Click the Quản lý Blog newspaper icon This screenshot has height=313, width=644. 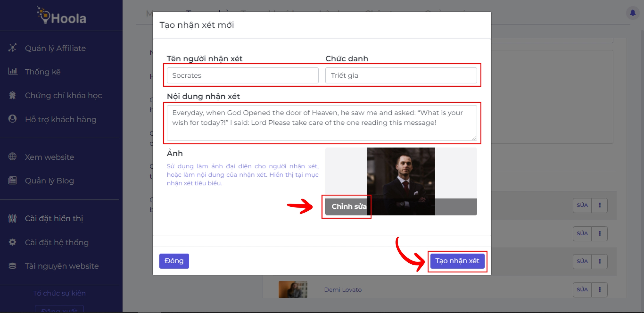12,180
